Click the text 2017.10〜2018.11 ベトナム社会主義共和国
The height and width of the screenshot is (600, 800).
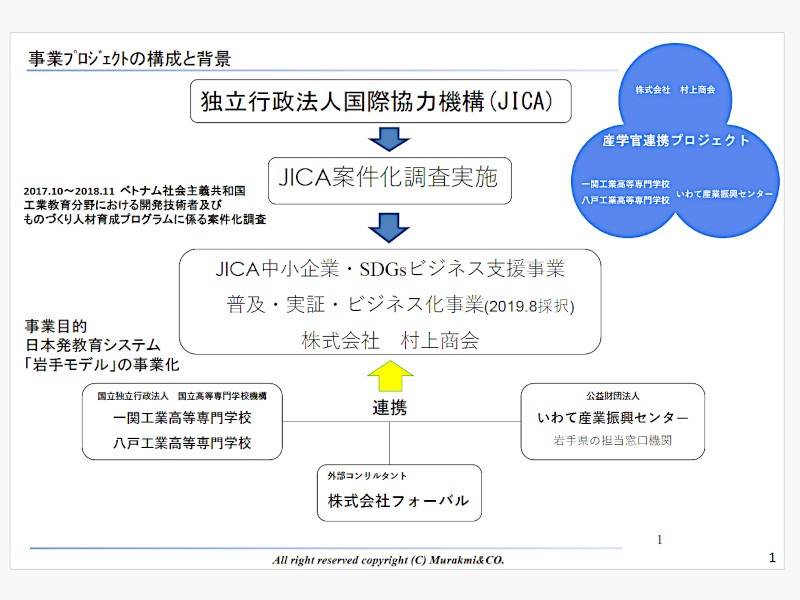(x=134, y=191)
